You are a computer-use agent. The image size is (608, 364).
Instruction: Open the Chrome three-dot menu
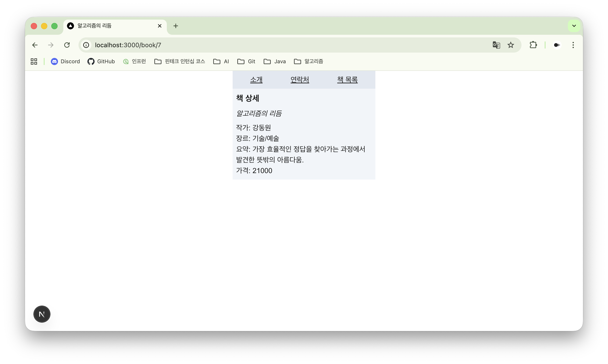tap(573, 45)
